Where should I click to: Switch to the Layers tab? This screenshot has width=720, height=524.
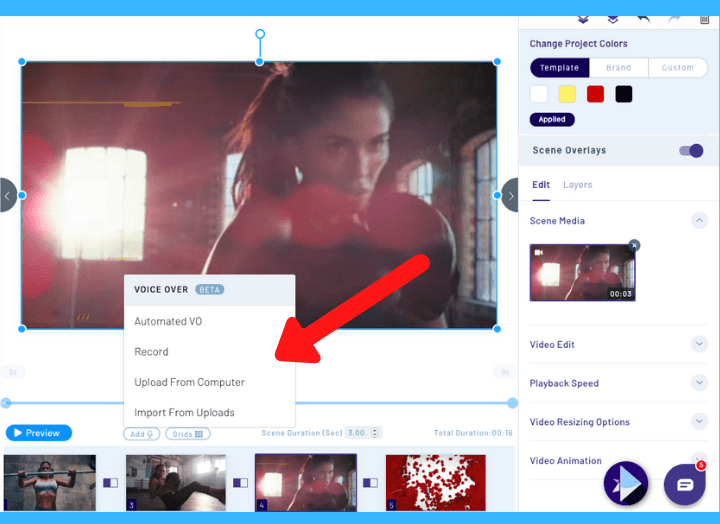click(577, 185)
